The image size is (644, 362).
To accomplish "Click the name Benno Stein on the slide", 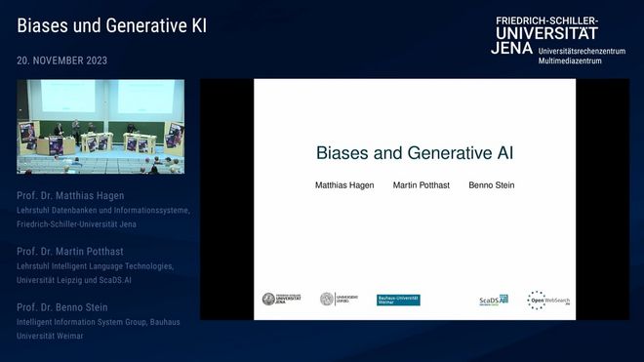I will click(491, 185).
